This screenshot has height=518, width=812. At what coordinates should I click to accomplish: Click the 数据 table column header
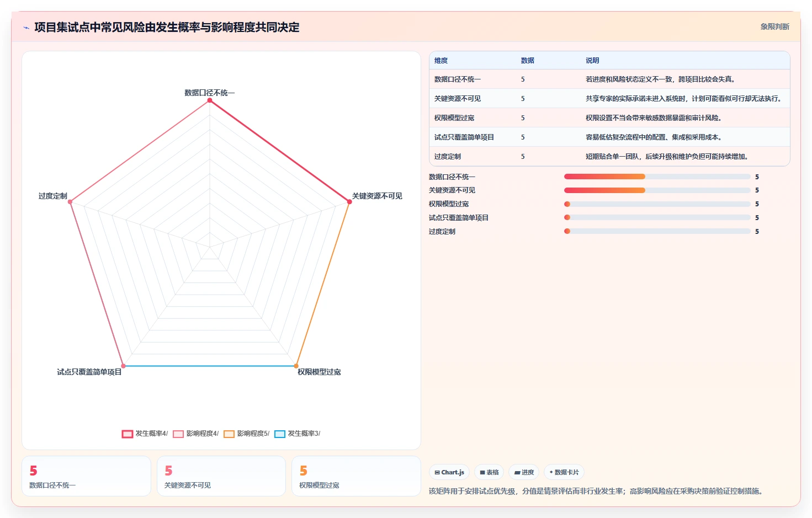click(x=528, y=61)
